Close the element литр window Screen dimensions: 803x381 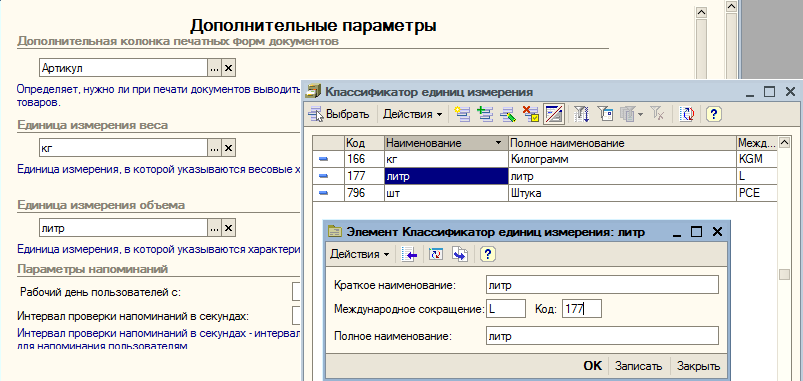[x=717, y=231]
